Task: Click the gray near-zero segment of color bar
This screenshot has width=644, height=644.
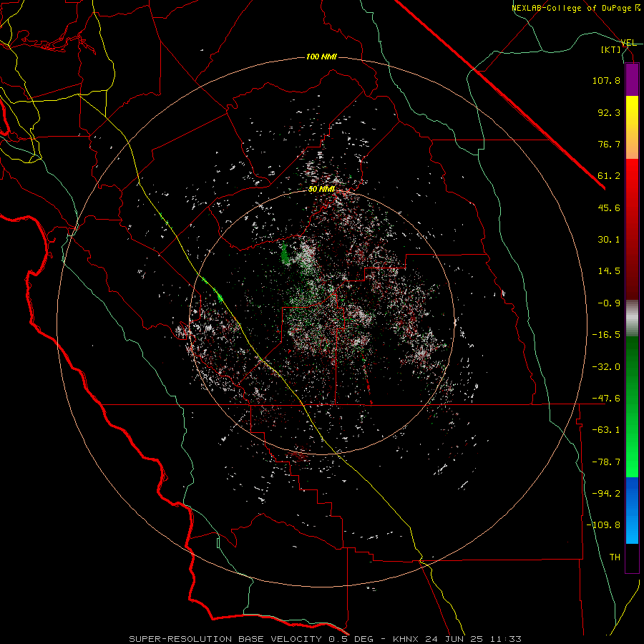Action: [632, 318]
